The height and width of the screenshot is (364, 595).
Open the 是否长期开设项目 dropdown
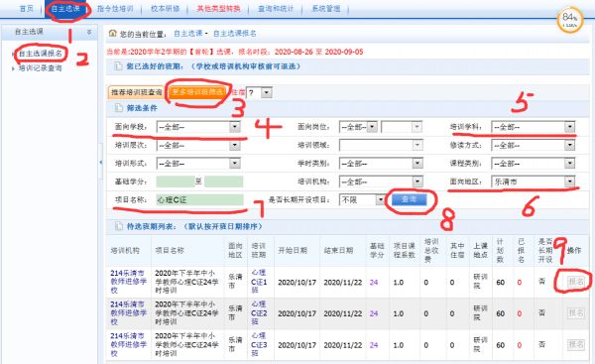tap(362, 199)
